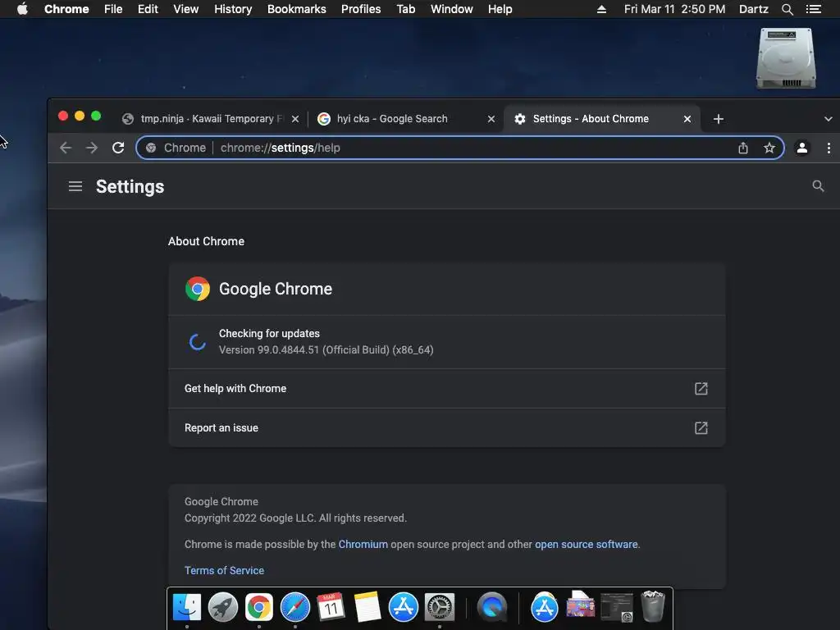Open Finder from the Dock
The width and height of the screenshot is (840, 630).
pyautogui.click(x=187, y=608)
